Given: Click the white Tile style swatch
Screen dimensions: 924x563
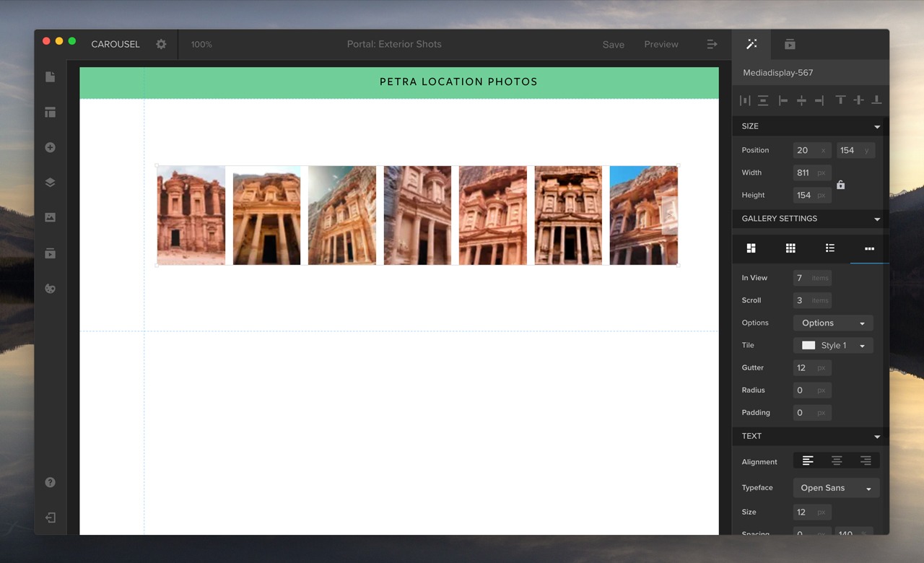Looking at the screenshot, I should tap(808, 345).
